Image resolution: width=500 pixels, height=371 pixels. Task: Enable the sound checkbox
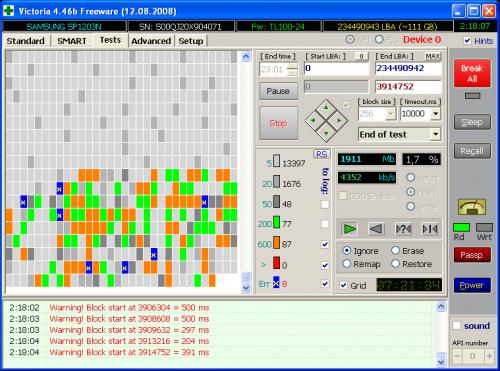point(456,325)
